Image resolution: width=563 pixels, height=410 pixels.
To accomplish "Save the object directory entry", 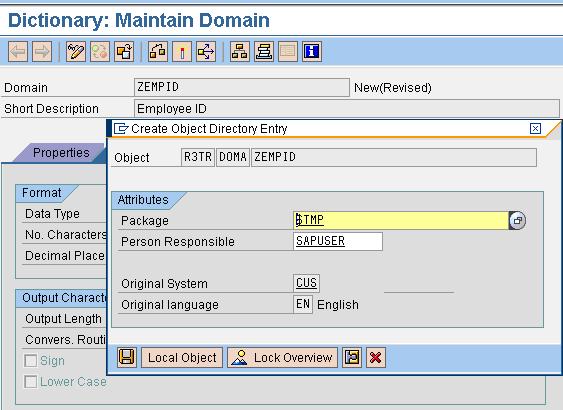I will tap(127, 357).
